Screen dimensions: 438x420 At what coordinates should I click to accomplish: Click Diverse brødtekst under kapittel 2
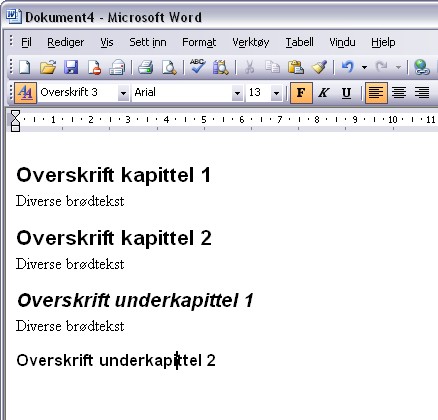tap(70, 264)
